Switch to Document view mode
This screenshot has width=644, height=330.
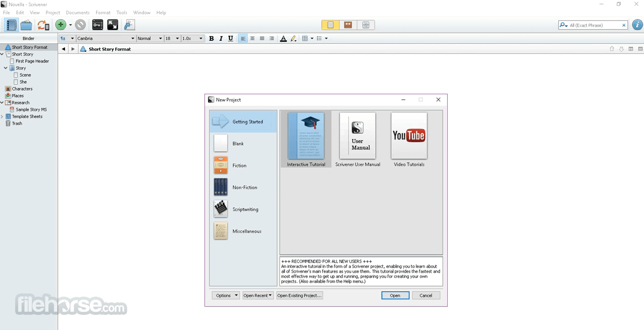click(330, 25)
